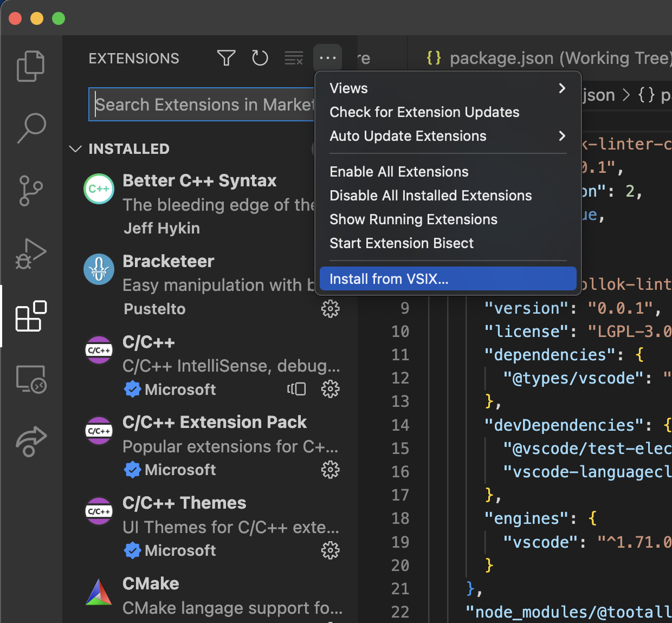Viewport: 672px width, 623px height.
Task: Filter extensions with the funnel icon
Action: [x=226, y=58]
